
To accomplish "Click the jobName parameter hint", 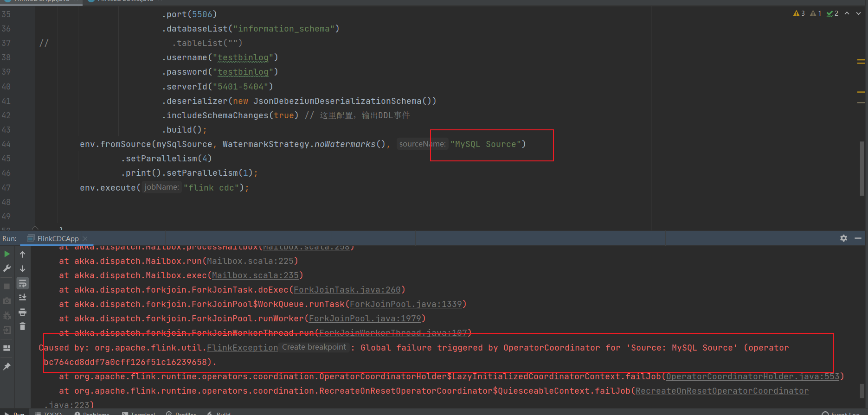I will point(161,187).
